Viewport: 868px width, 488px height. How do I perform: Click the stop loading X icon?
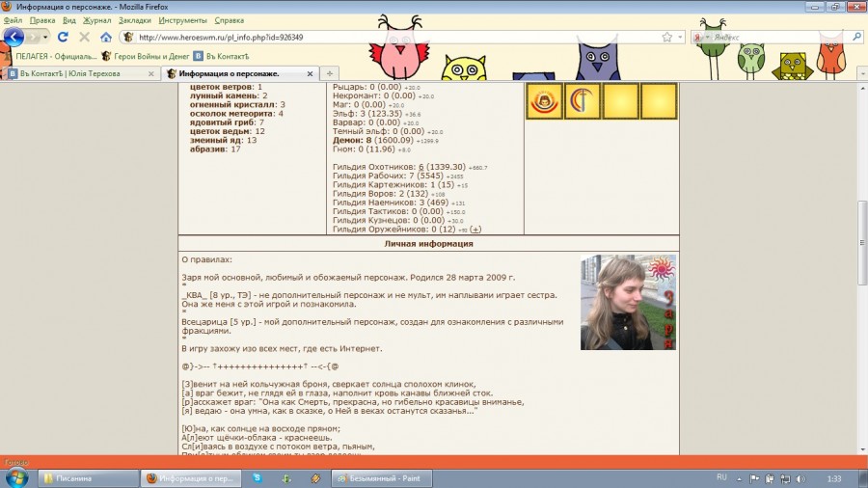[x=84, y=37]
